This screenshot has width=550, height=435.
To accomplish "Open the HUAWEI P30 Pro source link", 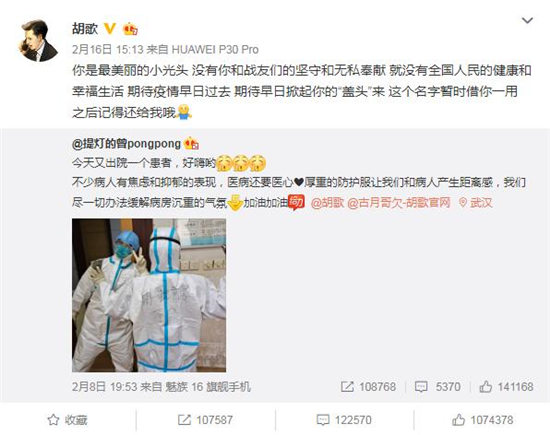I will (x=215, y=49).
